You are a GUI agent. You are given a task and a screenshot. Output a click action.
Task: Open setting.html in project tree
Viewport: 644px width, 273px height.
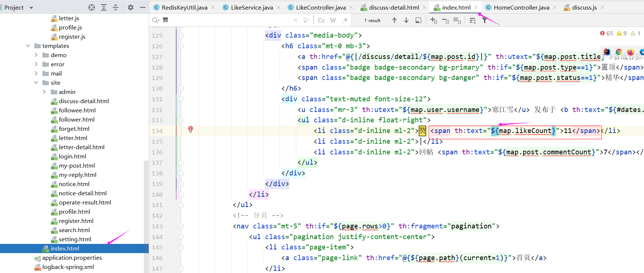point(75,239)
